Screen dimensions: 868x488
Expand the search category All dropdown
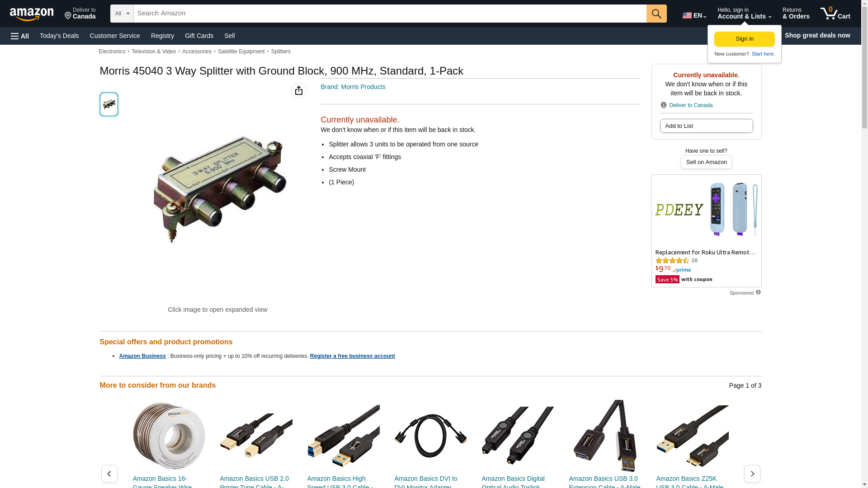(122, 14)
